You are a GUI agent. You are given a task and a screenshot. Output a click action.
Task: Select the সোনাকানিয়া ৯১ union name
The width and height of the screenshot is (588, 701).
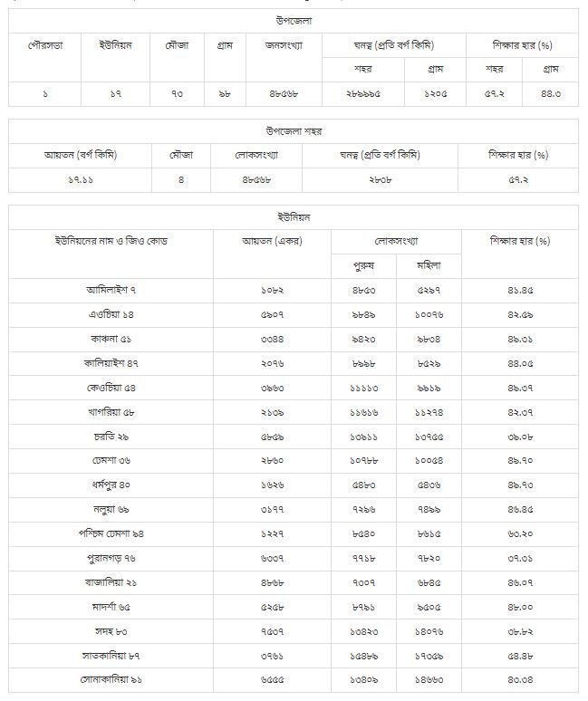click(111, 679)
